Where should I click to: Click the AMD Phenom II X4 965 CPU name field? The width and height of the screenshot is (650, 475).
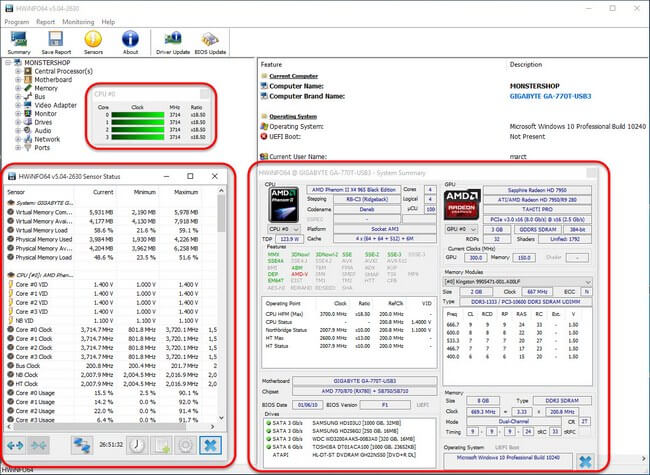point(354,190)
